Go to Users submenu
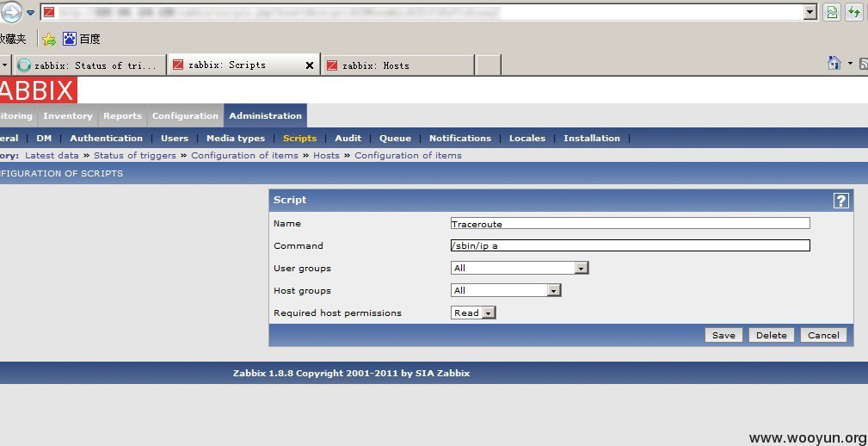The height and width of the screenshot is (446, 868). tap(175, 138)
